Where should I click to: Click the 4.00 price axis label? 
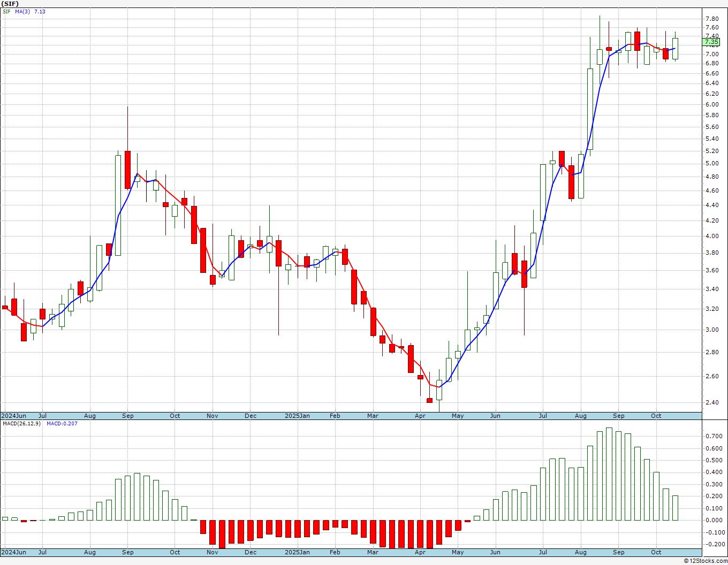pos(711,236)
